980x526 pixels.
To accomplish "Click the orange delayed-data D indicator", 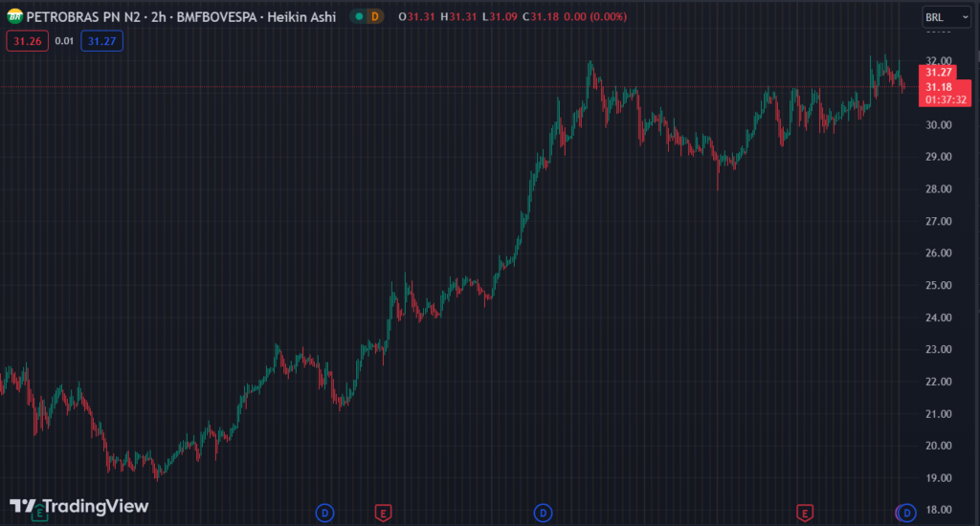I will (375, 17).
